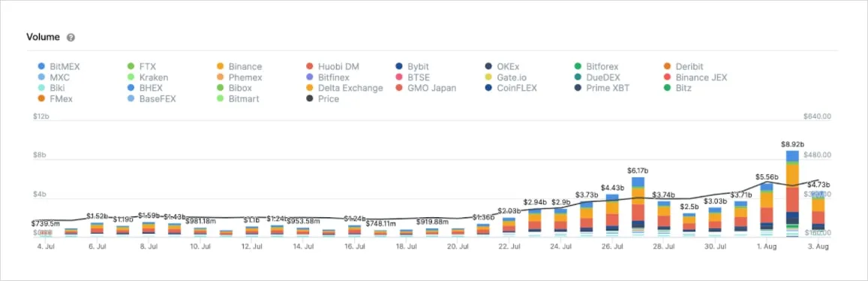Viewport: 868px width, 281px height.
Task: Click the $739.5m bar label
Action: pos(46,223)
